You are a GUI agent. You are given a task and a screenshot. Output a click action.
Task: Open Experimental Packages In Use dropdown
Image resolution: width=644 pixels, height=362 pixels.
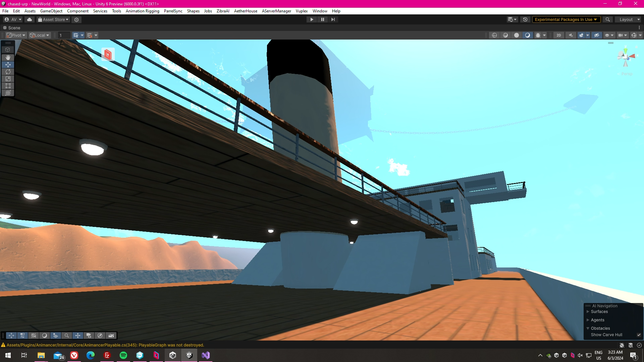pos(566,19)
